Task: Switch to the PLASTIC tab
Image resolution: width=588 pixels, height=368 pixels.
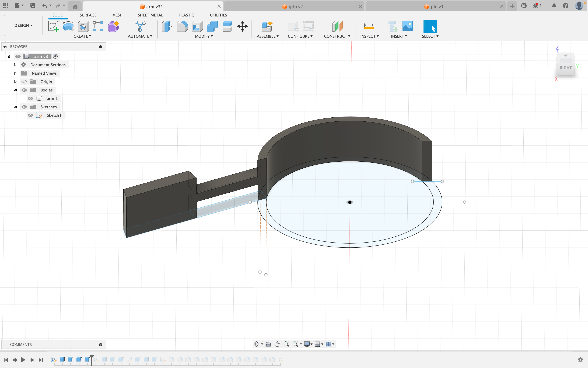Action: coord(187,15)
